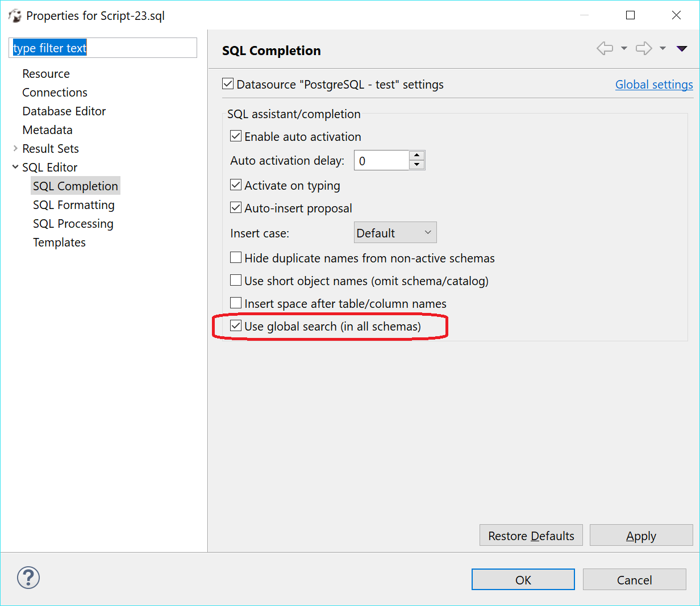
Task: Click the stepper up arrow for activation delay
Action: 416,156
